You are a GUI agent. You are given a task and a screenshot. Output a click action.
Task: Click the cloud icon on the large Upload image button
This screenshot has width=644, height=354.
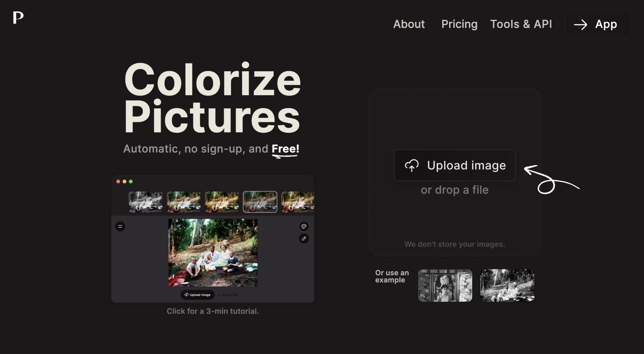[x=412, y=165]
